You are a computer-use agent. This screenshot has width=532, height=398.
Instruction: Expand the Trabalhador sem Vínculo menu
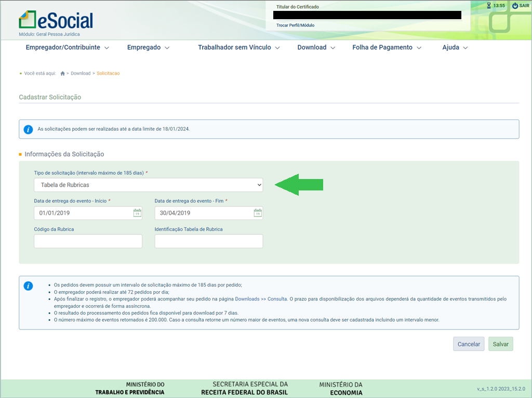point(238,48)
